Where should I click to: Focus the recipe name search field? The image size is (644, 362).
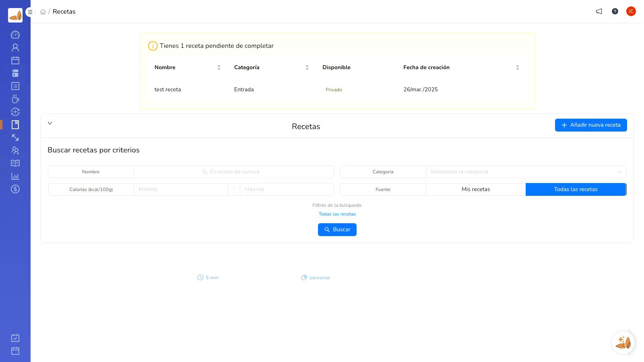(234, 172)
